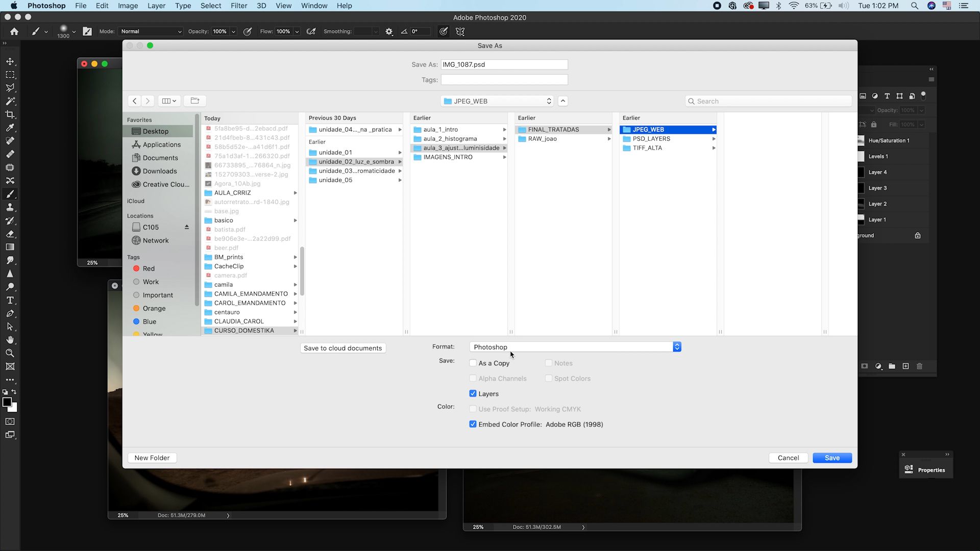
Task: Open the Layer menu
Action: click(x=156, y=6)
